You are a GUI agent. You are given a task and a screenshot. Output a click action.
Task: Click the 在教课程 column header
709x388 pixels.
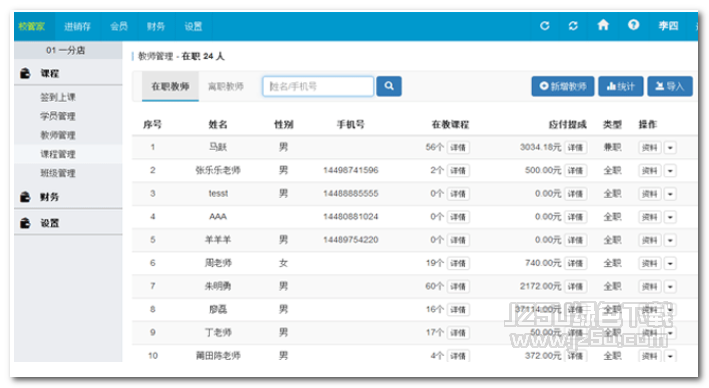coord(450,124)
